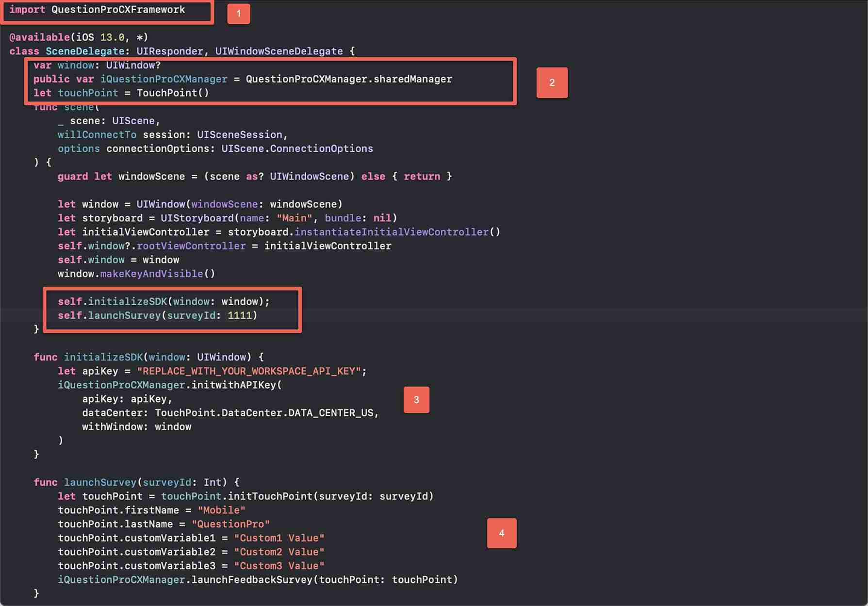Click TouchPoint.DataCenter.DATA_CENTER_US value
The image size is (868, 606).
264,413
